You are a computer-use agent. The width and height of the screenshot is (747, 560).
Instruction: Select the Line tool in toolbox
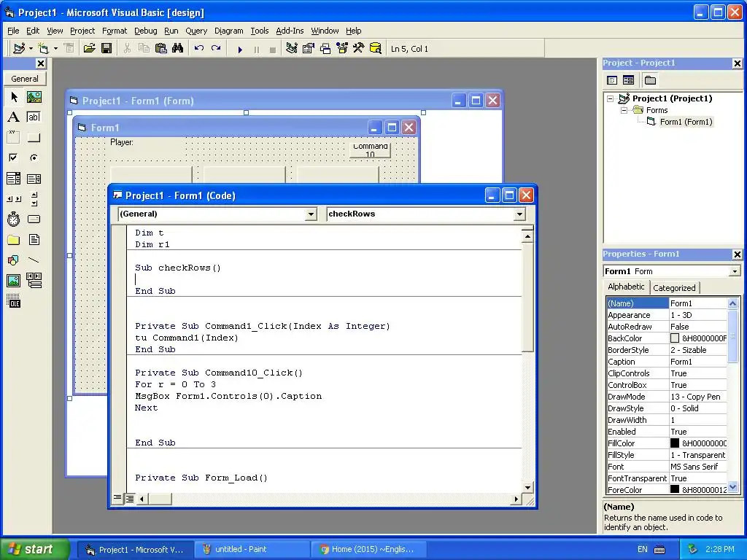[34, 260]
